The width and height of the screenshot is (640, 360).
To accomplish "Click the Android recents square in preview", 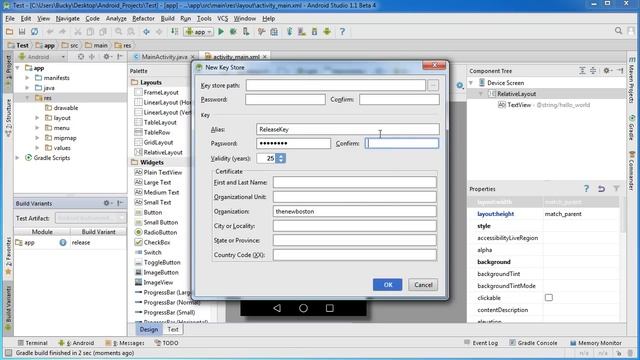I will coord(330,308).
